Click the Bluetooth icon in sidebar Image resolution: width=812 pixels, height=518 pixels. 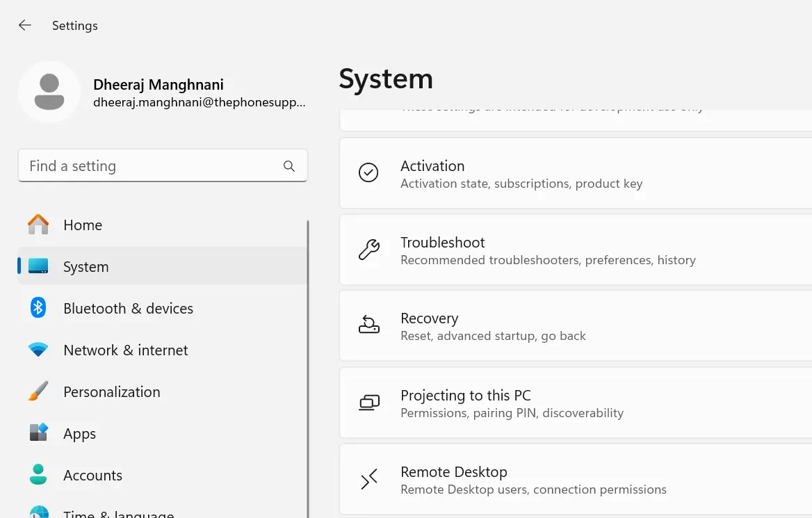[38, 308]
